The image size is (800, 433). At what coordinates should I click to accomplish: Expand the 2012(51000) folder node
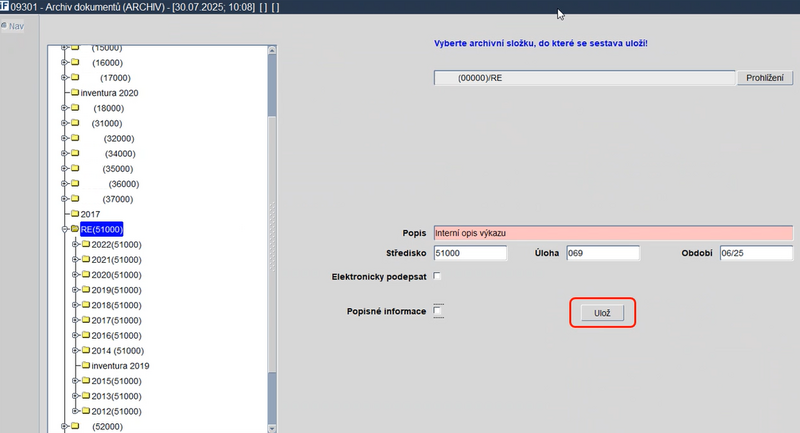(x=76, y=411)
